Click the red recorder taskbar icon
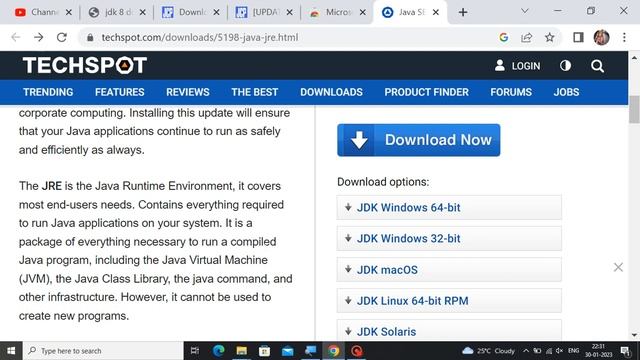The width and height of the screenshot is (640, 360). click(x=356, y=351)
